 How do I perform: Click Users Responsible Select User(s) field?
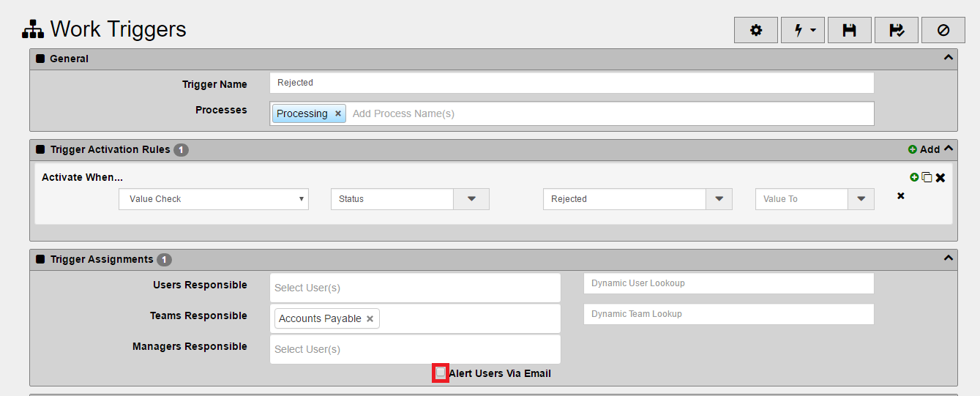(x=415, y=288)
